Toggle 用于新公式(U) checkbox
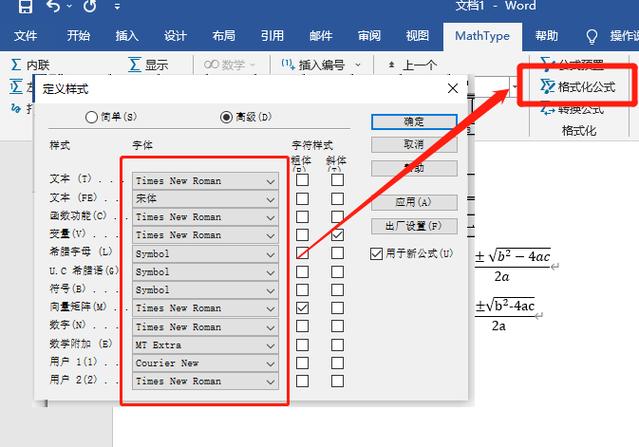This screenshot has width=639, height=447. coord(411,254)
